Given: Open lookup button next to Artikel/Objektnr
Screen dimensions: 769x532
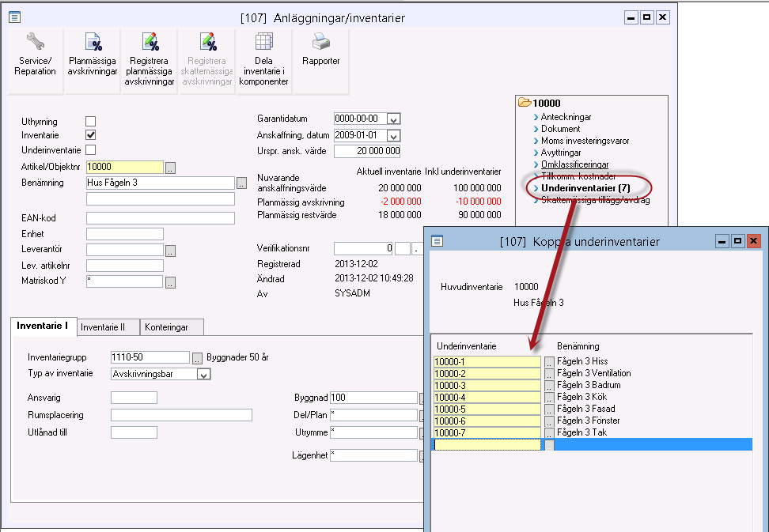Looking at the screenshot, I should point(170,168).
